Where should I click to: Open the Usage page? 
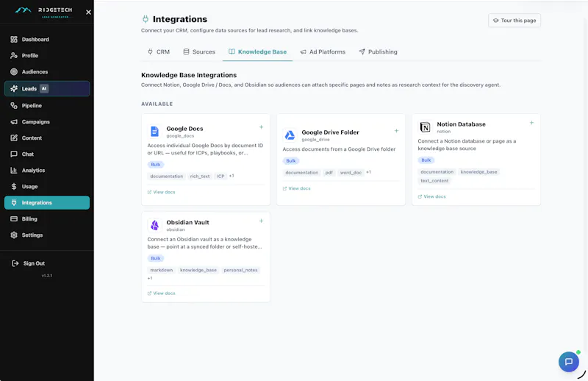tap(47, 186)
